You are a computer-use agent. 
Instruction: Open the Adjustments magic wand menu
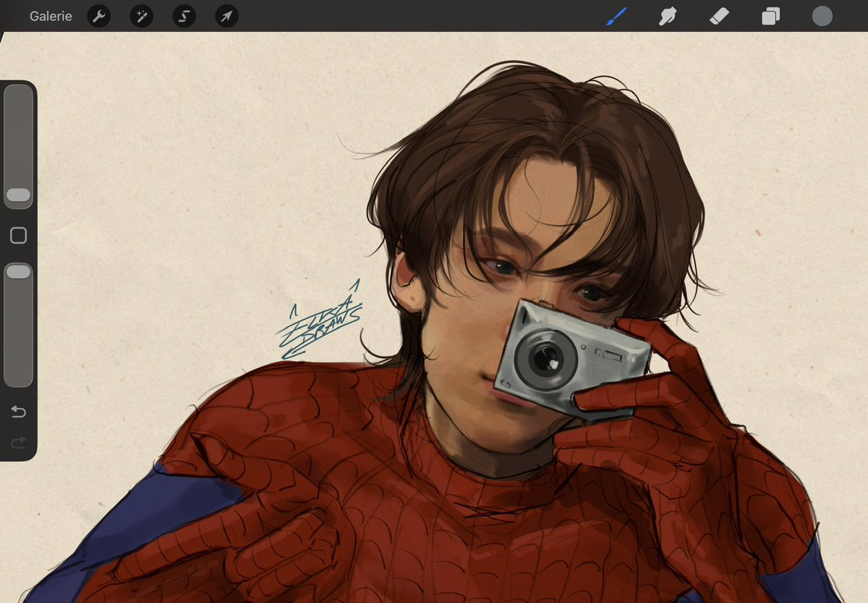coord(142,16)
